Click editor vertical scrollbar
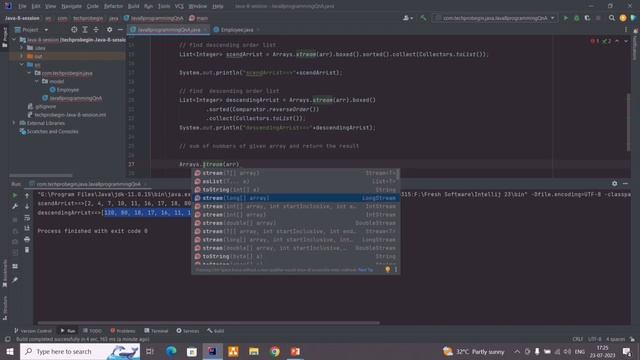This screenshot has width=640, height=360. (x=628, y=122)
